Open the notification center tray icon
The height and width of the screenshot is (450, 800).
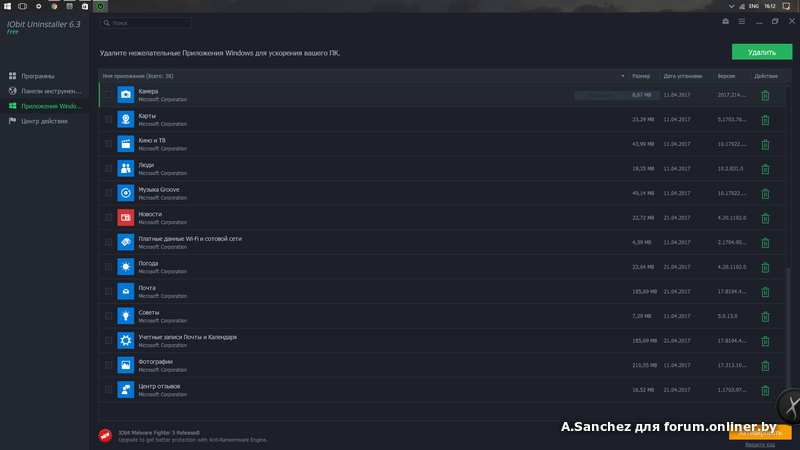tap(786, 6)
